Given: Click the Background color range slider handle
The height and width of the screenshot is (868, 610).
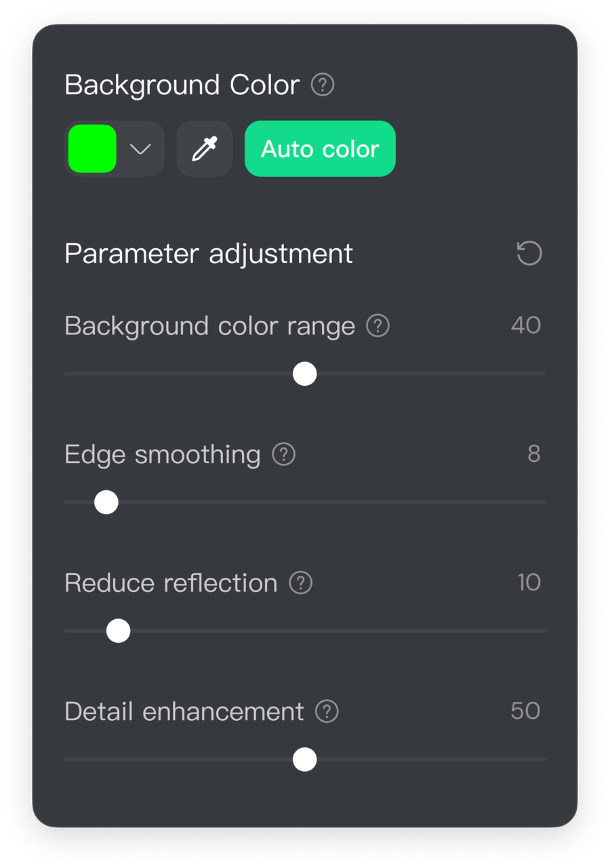Looking at the screenshot, I should [x=304, y=374].
